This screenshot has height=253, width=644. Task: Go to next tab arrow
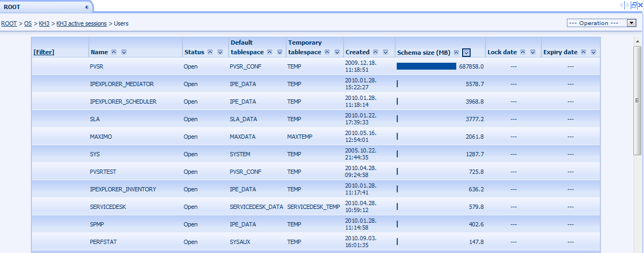click(628, 5)
